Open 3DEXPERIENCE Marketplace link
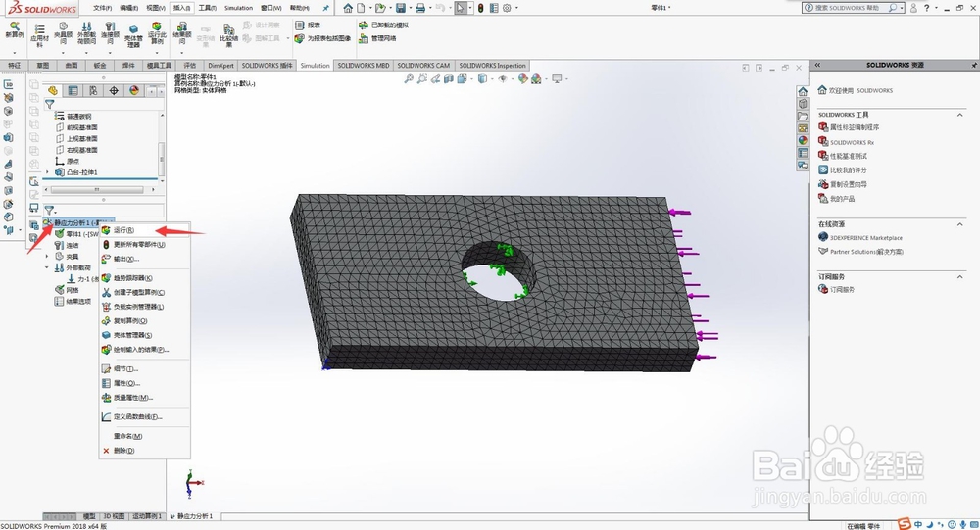This screenshot has width=980, height=530. tap(865, 238)
